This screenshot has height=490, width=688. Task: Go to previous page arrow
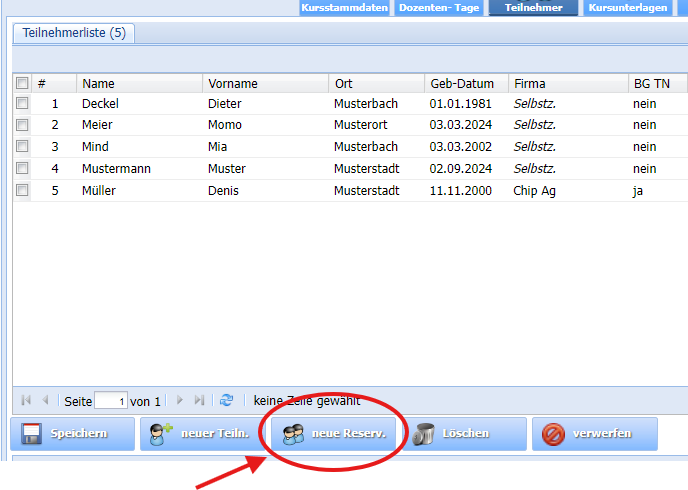pyautogui.click(x=45, y=400)
